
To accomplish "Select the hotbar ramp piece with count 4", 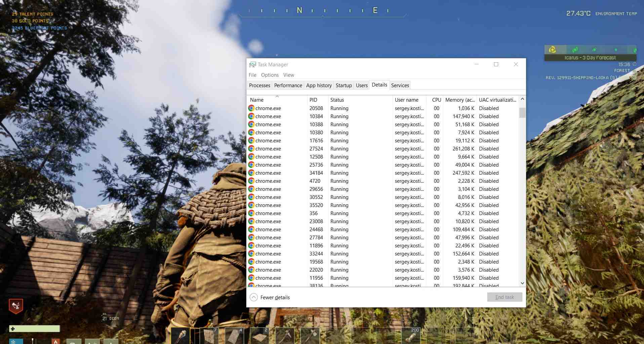I will (x=234, y=336).
